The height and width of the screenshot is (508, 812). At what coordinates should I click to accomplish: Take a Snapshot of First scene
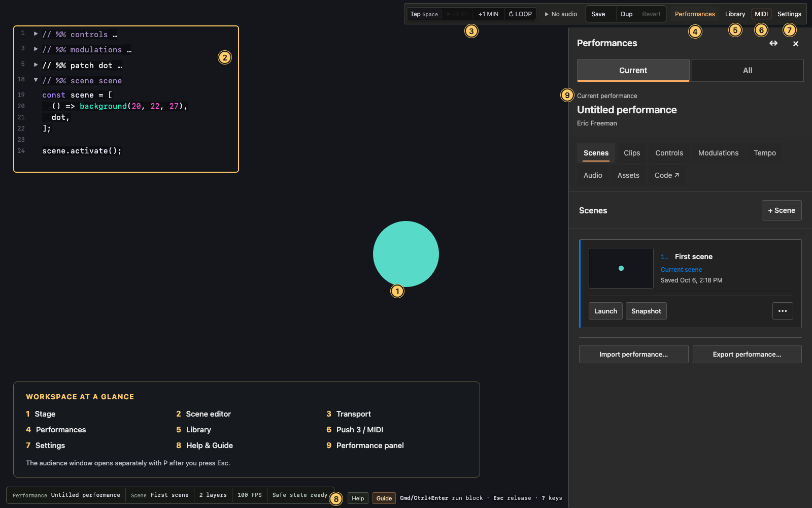click(646, 311)
